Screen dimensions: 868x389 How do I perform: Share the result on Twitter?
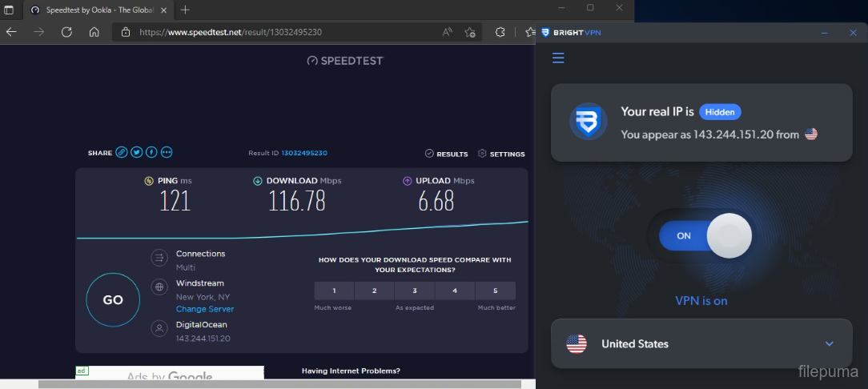click(137, 152)
